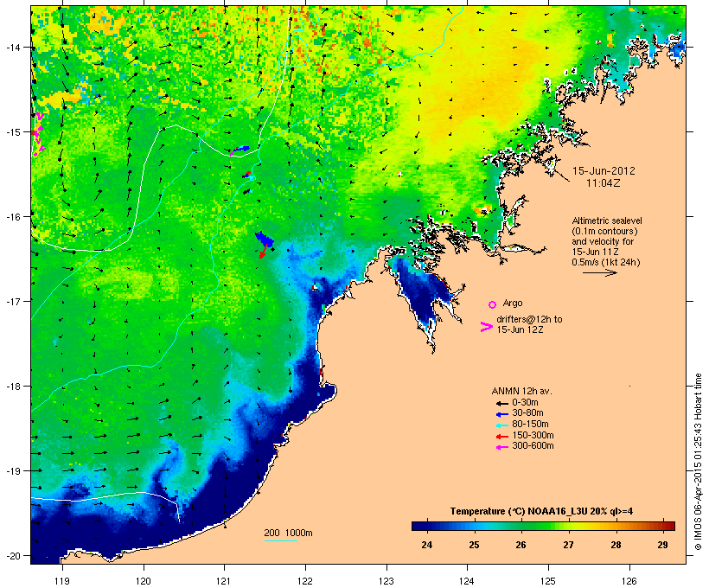Click the latitude axis label -15
The height and width of the screenshot is (588, 709).
[x=12, y=132]
